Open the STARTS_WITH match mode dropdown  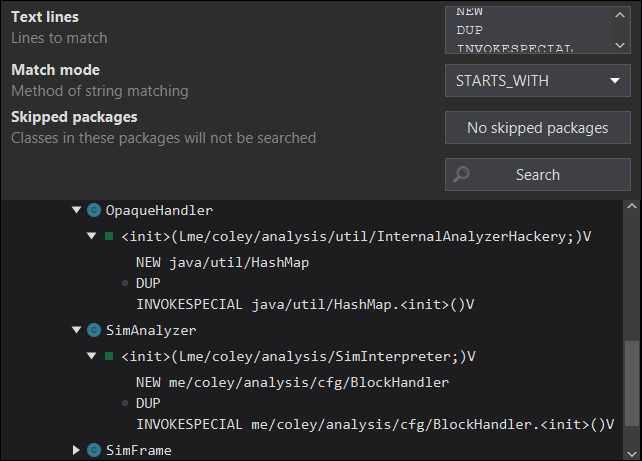pos(538,80)
